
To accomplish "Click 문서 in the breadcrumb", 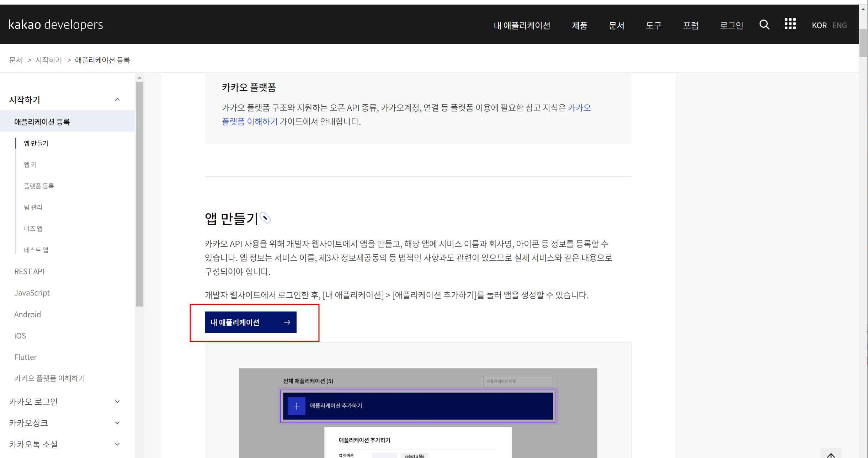I will (x=16, y=60).
